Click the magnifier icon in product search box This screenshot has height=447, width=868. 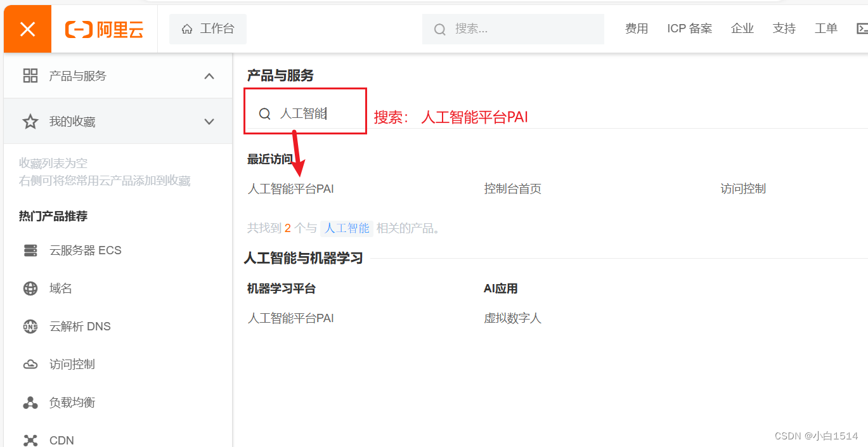point(265,113)
